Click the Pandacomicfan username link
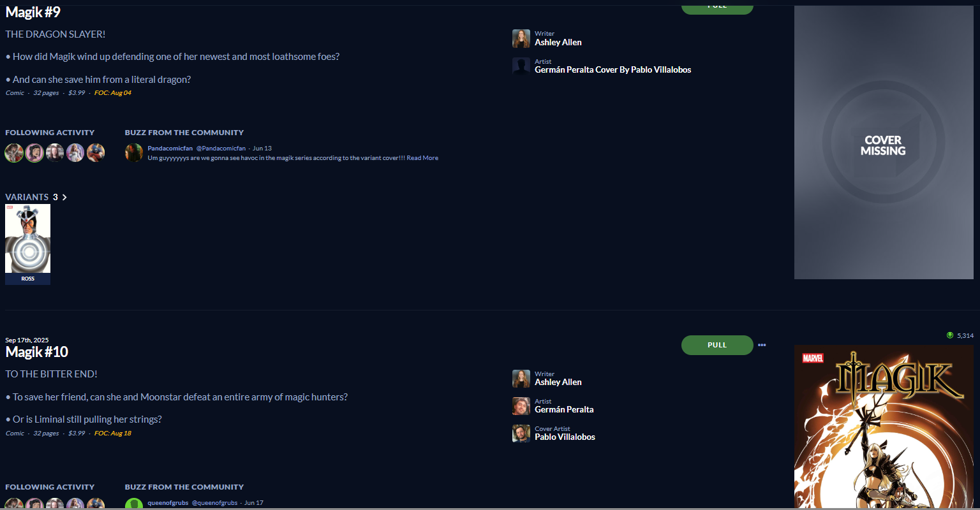The width and height of the screenshot is (980, 510). coord(170,149)
